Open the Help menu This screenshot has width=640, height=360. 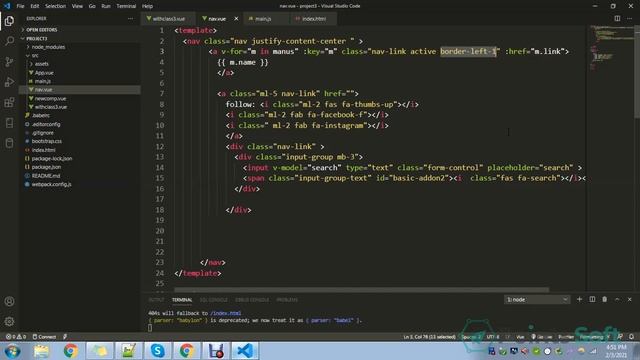click(x=147, y=6)
